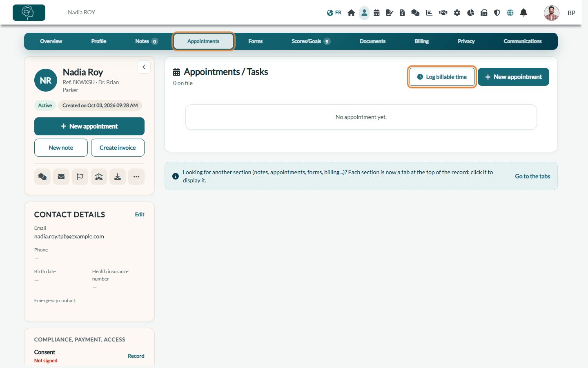
Task: Click the signature document icon in the top bar
Action: [x=390, y=13]
